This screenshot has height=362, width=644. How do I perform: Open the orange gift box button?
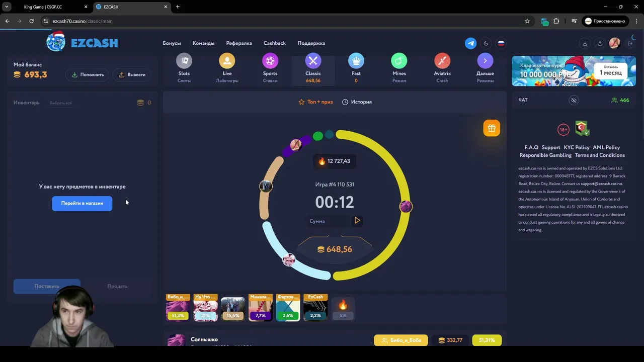coord(492,128)
